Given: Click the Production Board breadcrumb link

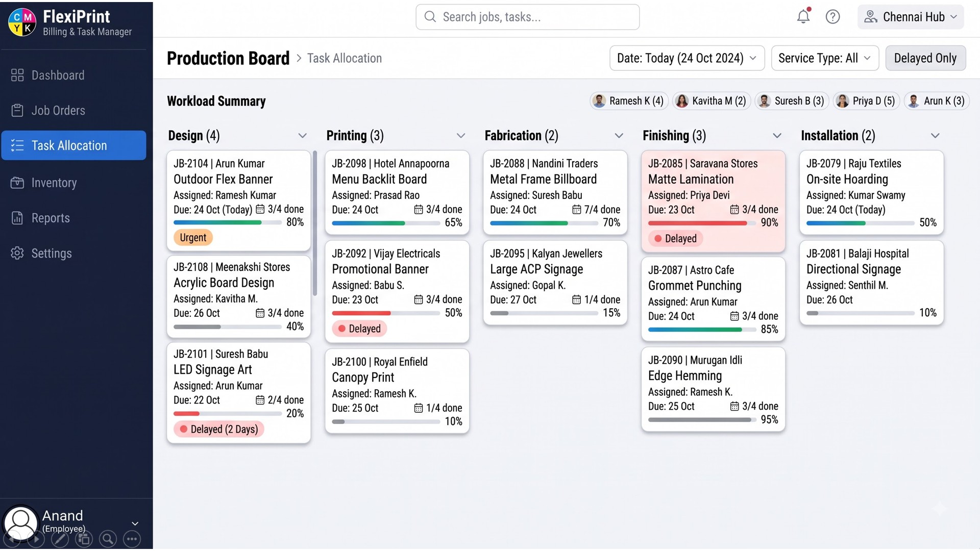Looking at the screenshot, I should (228, 58).
